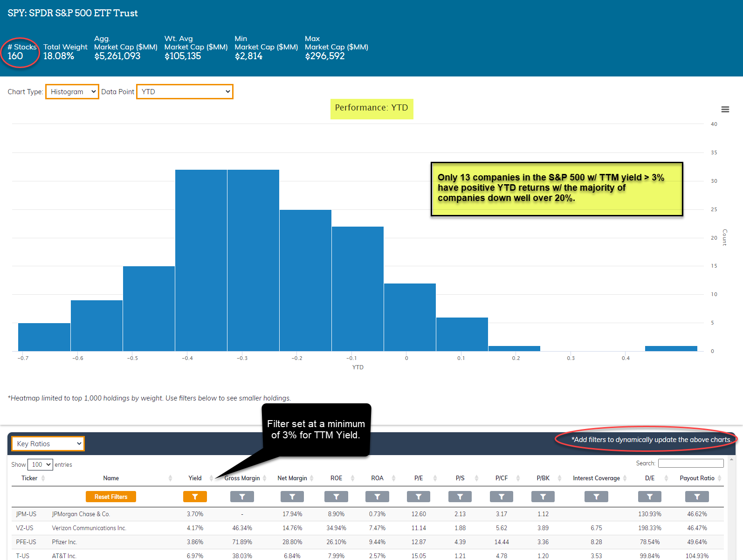Open the Gross Margin column filter
Image resolution: width=743 pixels, height=560 pixels.
point(242,497)
